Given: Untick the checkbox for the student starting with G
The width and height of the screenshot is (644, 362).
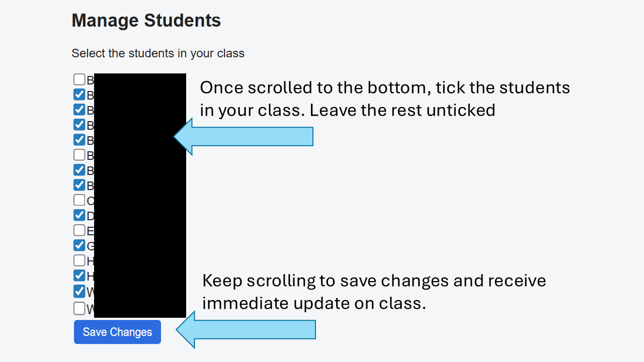Looking at the screenshot, I should [79, 245].
